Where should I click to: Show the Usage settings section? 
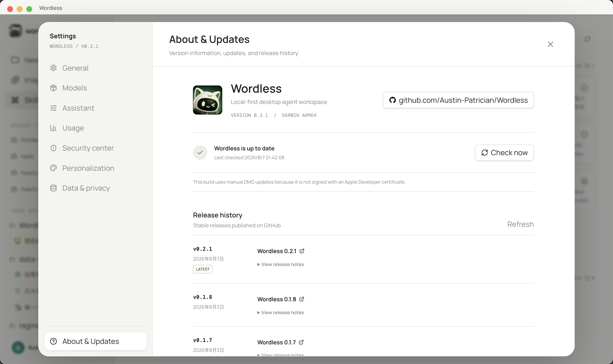(x=95, y=128)
